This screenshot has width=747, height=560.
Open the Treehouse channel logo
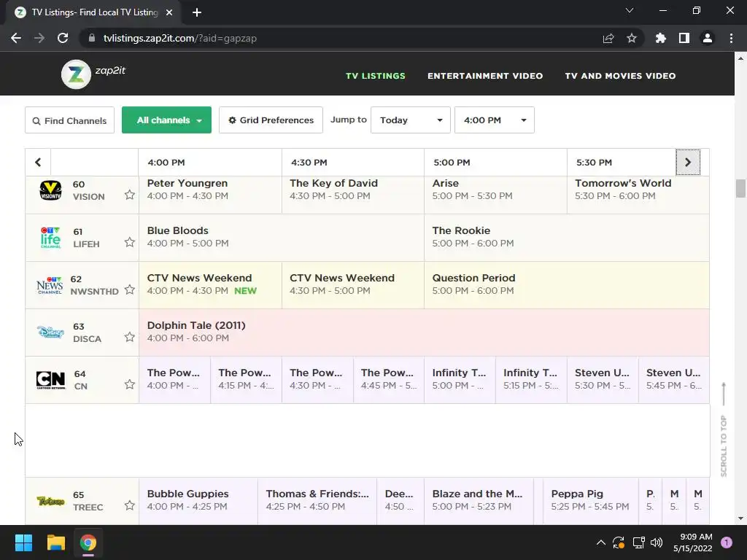pos(50,501)
